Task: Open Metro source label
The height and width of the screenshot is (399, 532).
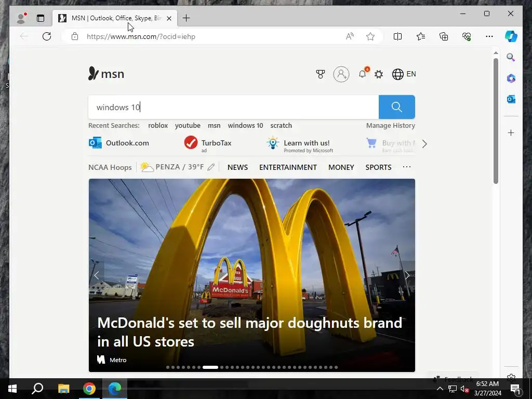Action: 112,360
